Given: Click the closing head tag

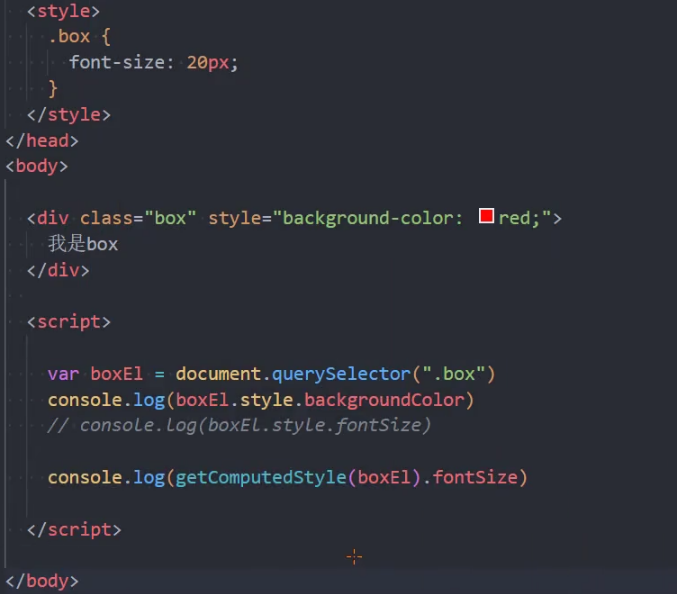Looking at the screenshot, I should [x=42, y=141].
